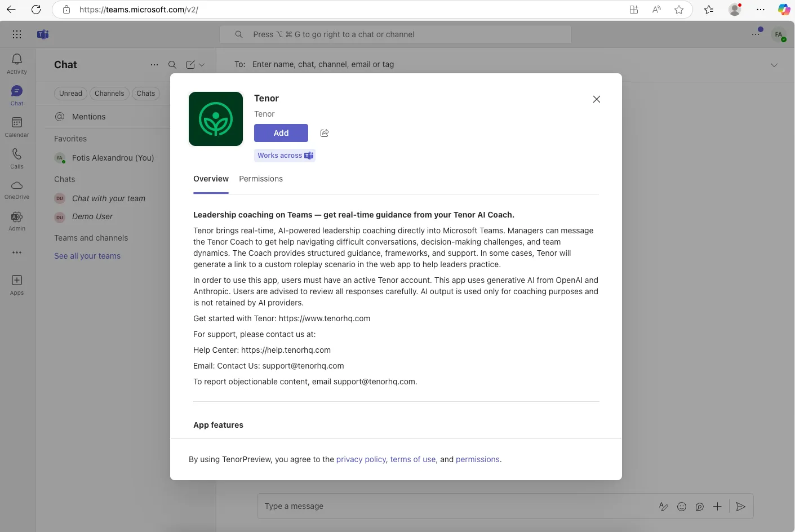Open message formatting options

click(x=664, y=507)
